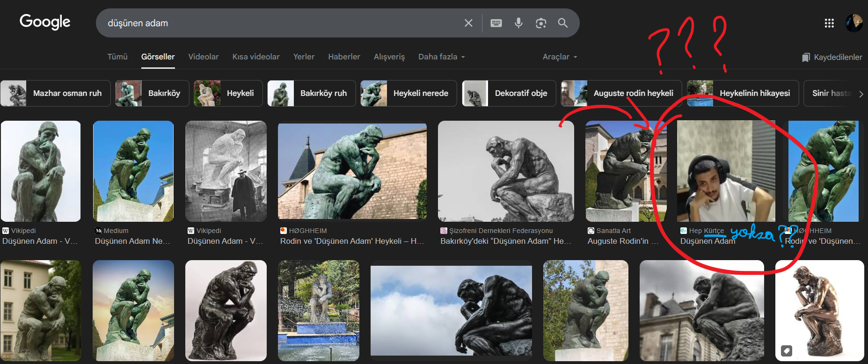Pick the Heykeli nerede chip
The image size is (868, 364).
point(409,93)
